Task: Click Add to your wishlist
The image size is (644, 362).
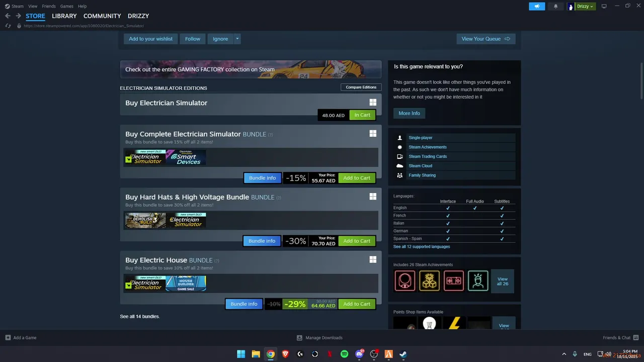Action: 150,39
